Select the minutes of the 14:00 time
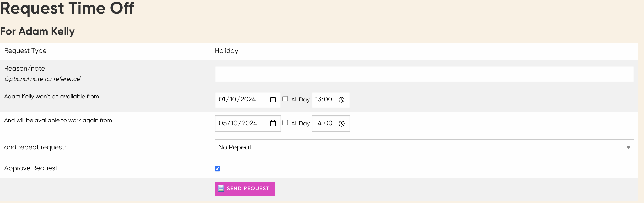The width and height of the screenshot is (644, 203). [x=328, y=123]
